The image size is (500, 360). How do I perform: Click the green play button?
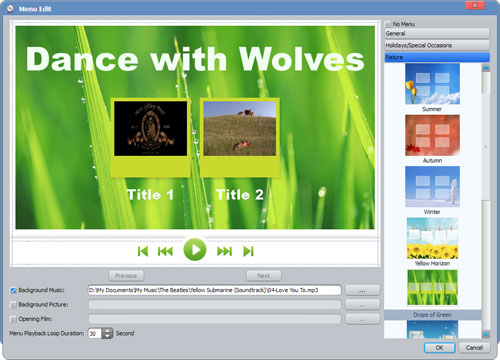pyautogui.click(x=195, y=250)
